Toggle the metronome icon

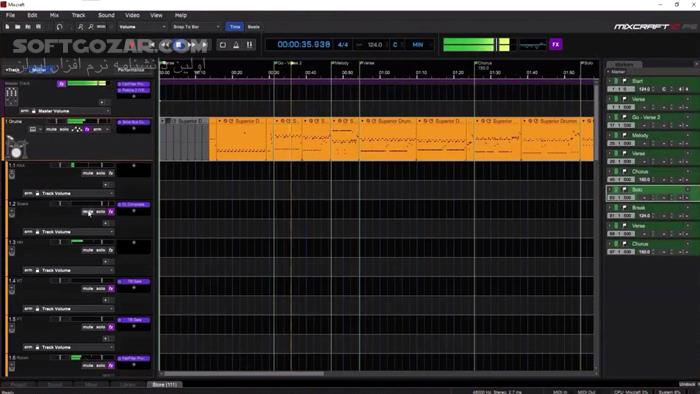pos(236,45)
